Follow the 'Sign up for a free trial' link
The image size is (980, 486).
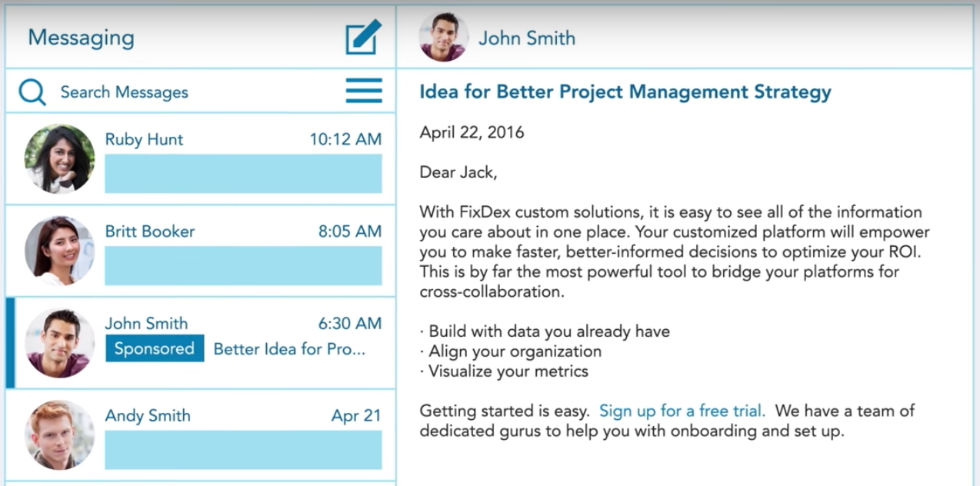pos(682,411)
